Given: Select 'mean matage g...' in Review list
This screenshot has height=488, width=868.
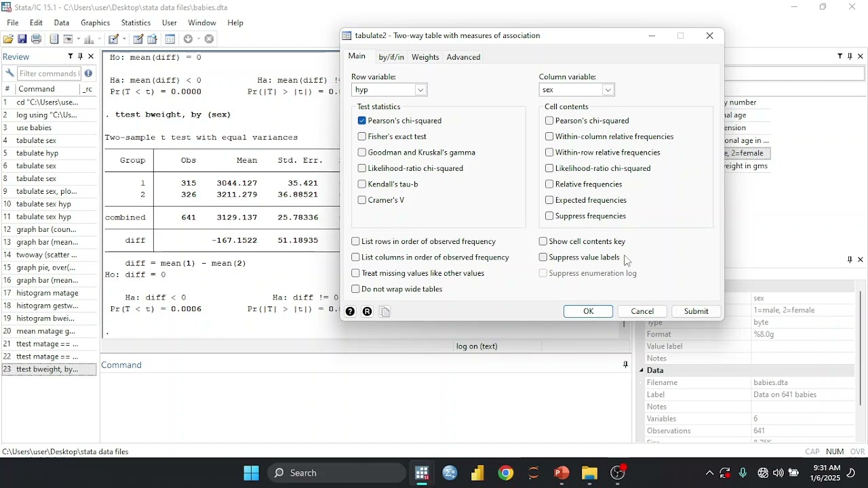Looking at the screenshot, I should [49, 331].
